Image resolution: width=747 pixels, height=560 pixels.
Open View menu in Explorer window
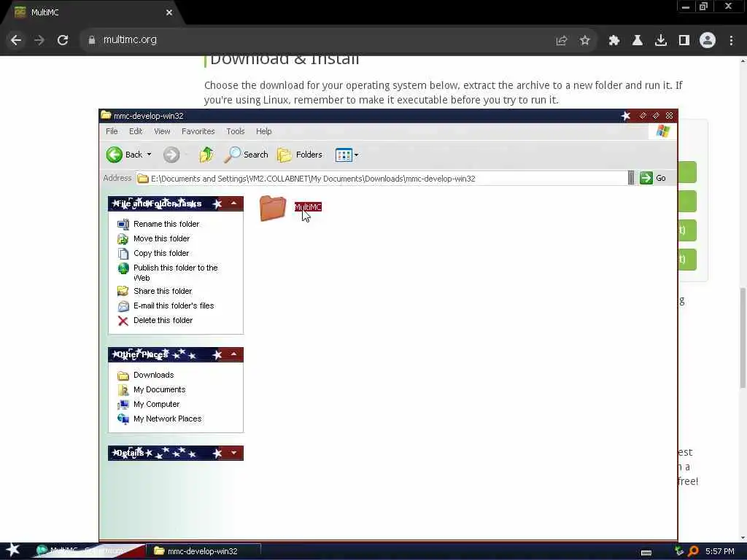[162, 131]
